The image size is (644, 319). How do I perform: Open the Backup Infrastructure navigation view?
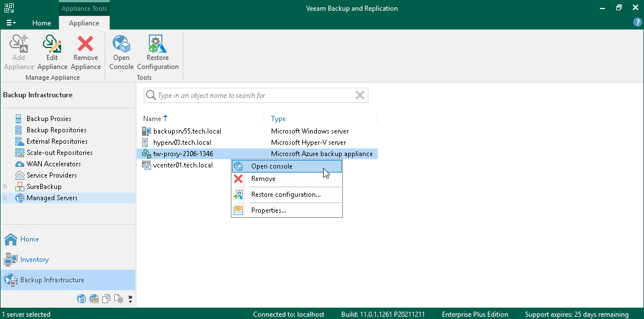pos(68,280)
